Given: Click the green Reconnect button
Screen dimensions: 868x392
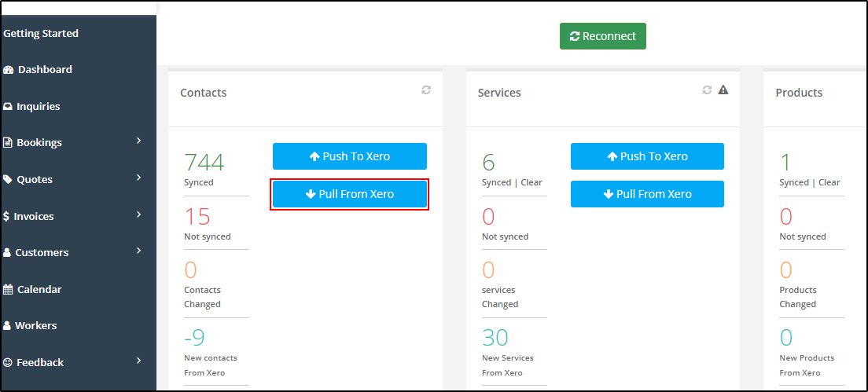Looking at the screenshot, I should [603, 36].
